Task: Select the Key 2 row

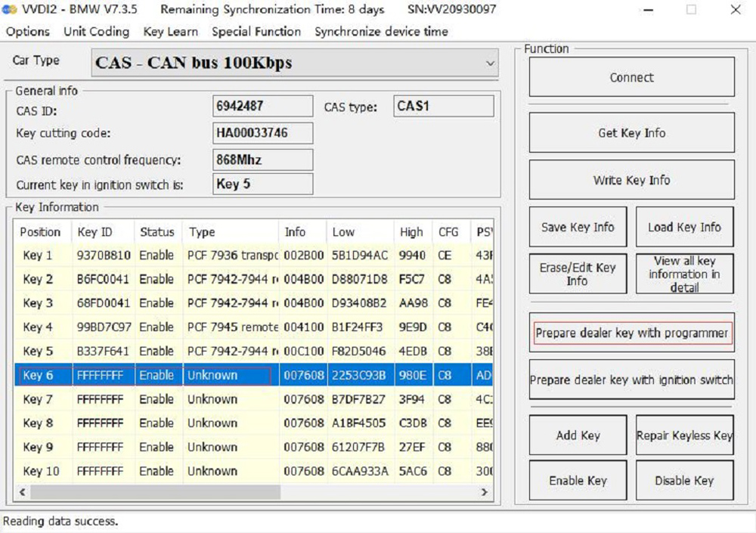Action: pyautogui.click(x=253, y=279)
